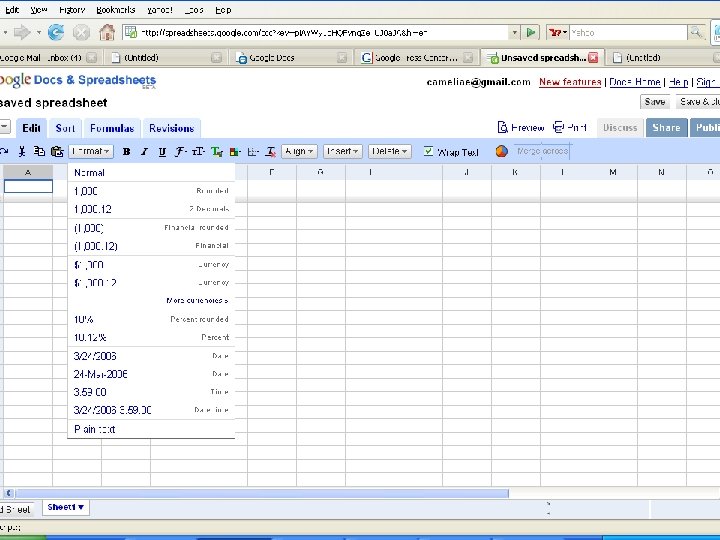Click the green Go arrow button
The height and width of the screenshot is (540, 720).
(x=531, y=32)
